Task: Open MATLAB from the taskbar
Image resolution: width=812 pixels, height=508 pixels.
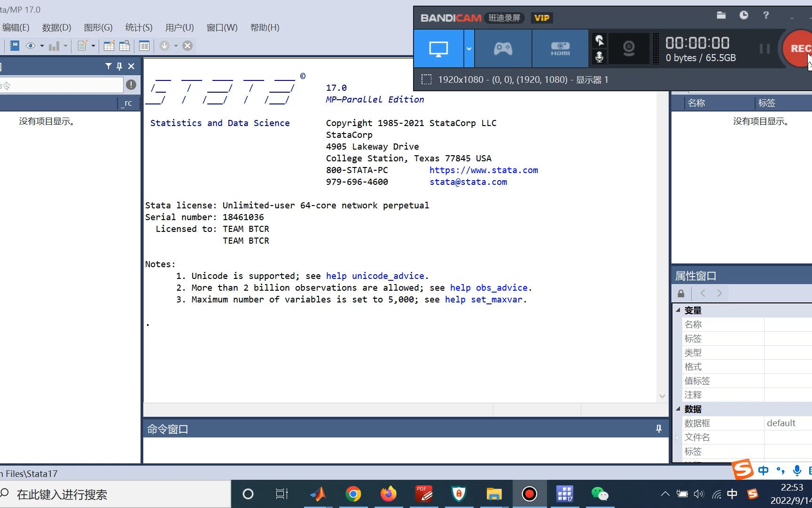Action: point(318,494)
